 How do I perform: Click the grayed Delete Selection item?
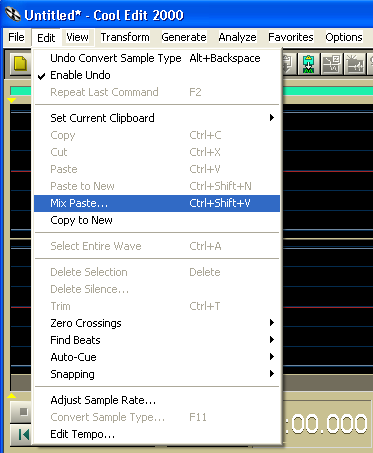[x=157, y=272]
